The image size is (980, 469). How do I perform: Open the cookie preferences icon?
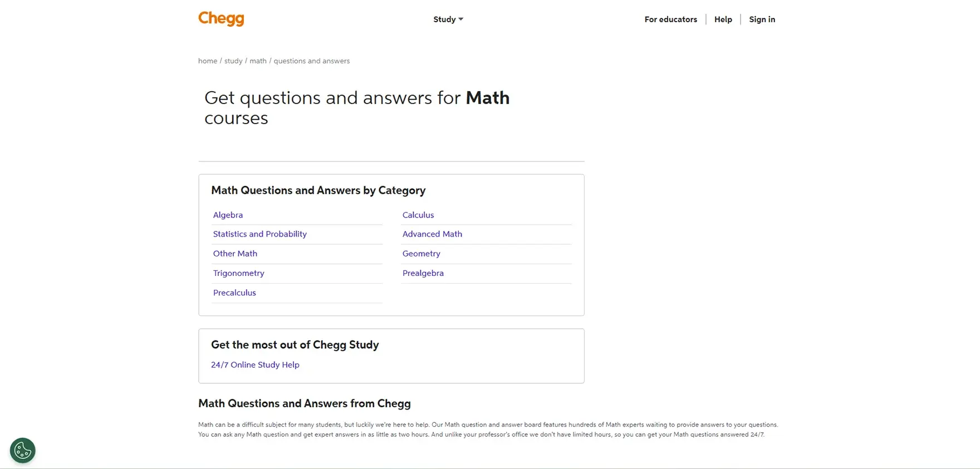(22, 450)
